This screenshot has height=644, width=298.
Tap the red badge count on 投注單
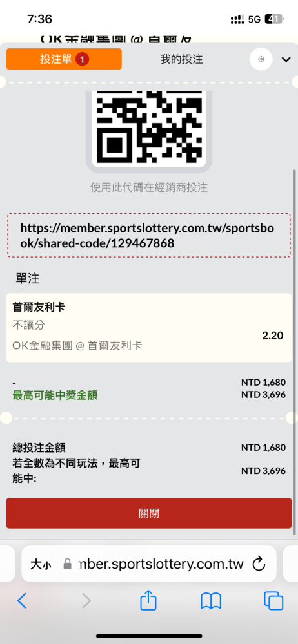82,59
